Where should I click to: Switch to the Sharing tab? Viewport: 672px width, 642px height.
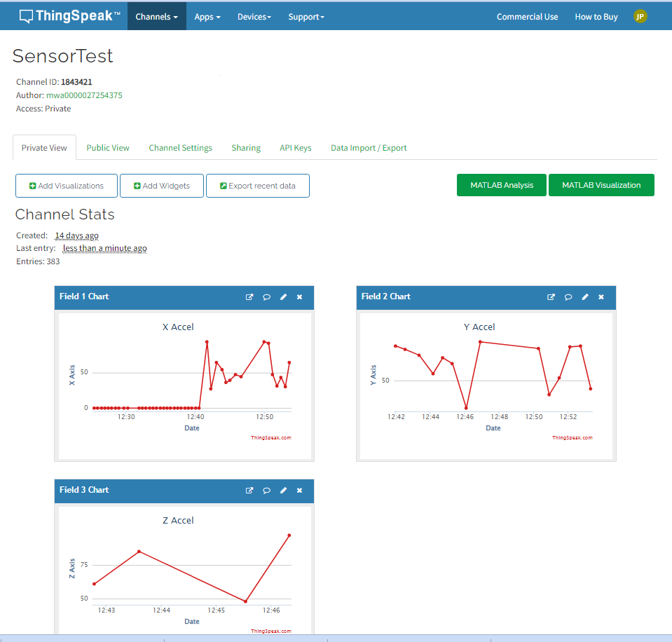point(246,147)
